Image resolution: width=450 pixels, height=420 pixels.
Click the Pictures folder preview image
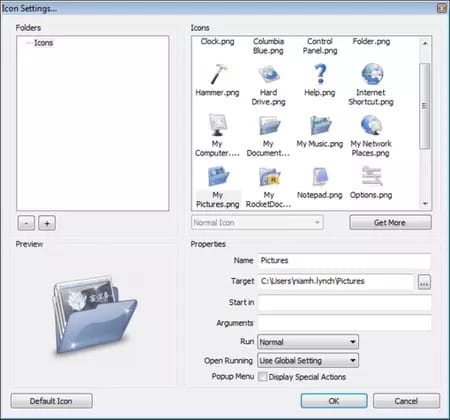95,315
